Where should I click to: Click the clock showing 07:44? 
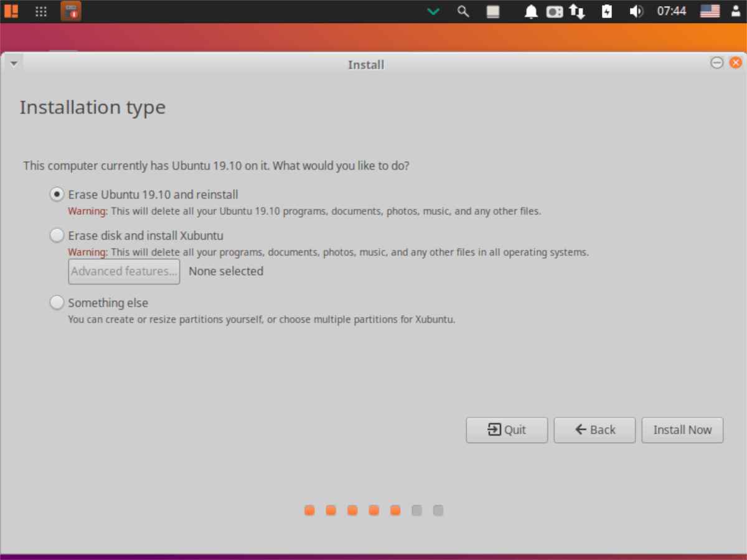672,11
